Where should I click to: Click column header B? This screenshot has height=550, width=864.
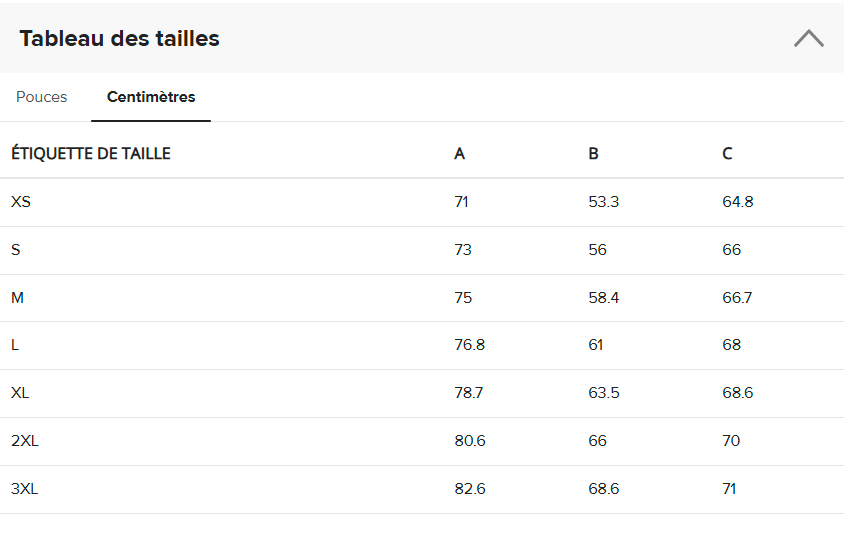(594, 154)
